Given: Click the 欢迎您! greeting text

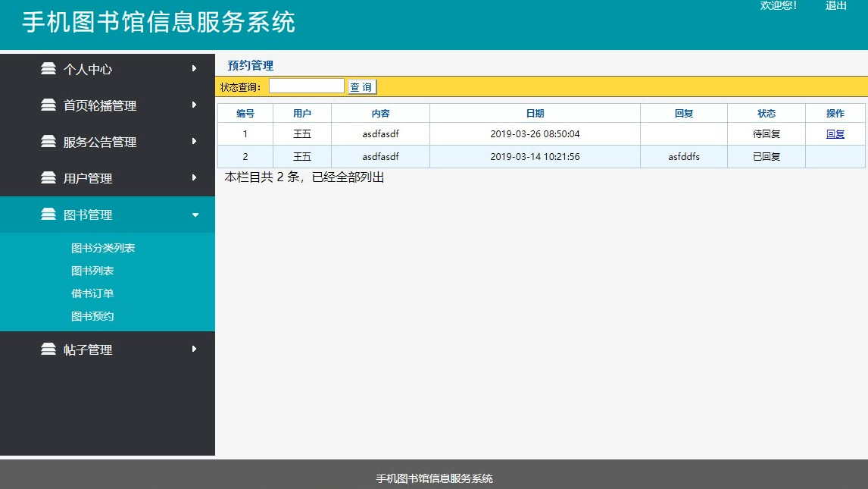Looking at the screenshot, I should pos(778,5).
